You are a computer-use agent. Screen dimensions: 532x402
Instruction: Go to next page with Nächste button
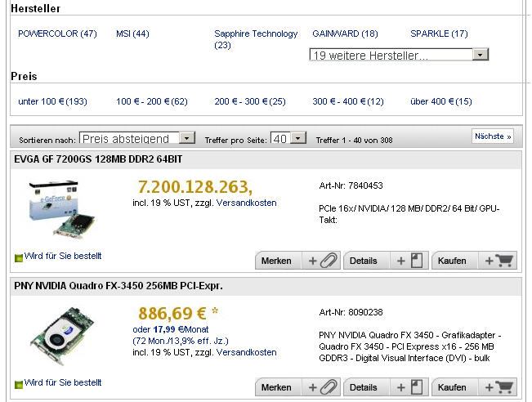[493, 136]
